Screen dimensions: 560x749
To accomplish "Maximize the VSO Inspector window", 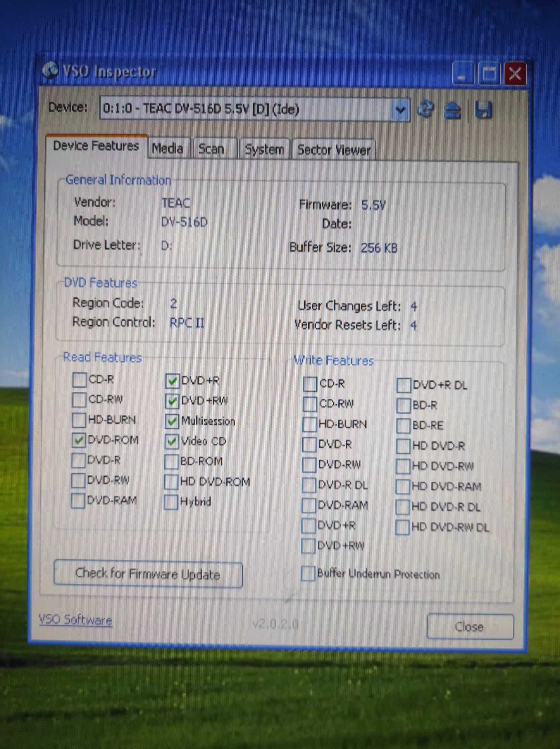I will click(489, 74).
